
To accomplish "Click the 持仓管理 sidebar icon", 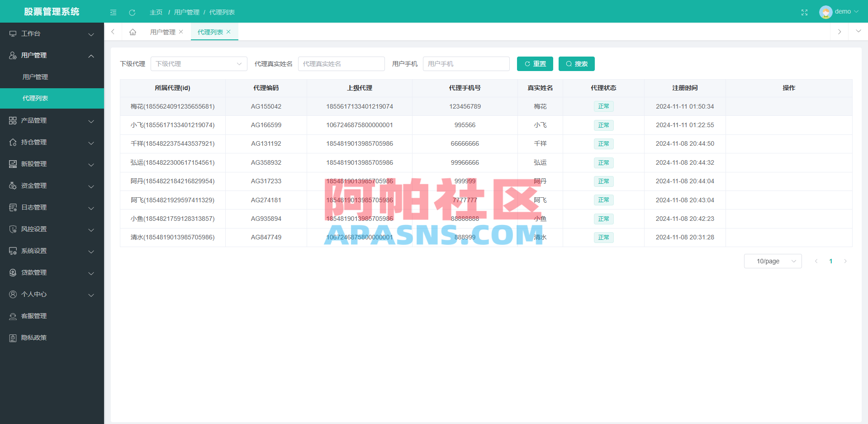I will point(13,142).
